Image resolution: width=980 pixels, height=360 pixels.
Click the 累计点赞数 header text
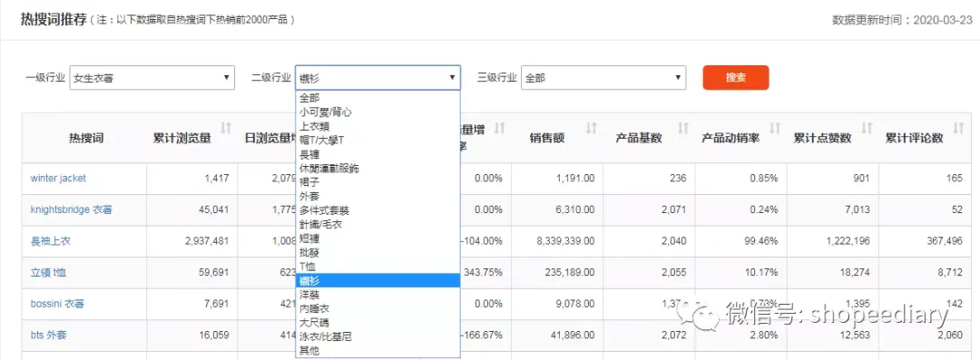pyautogui.click(x=822, y=138)
